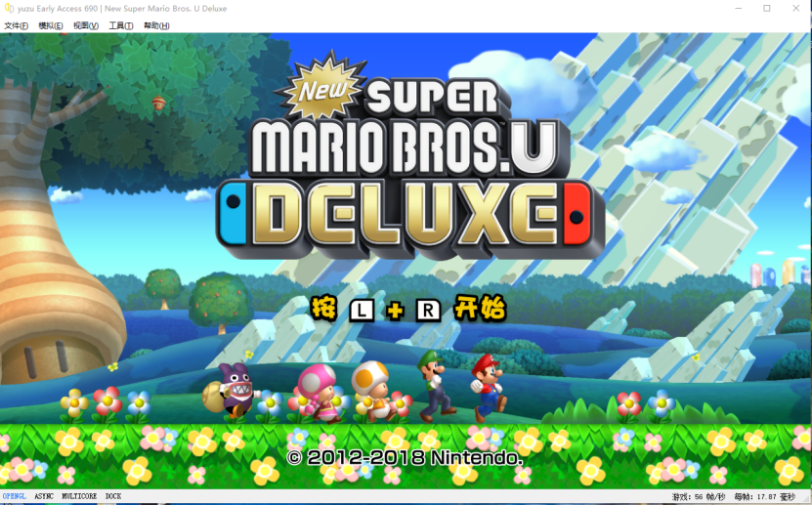This screenshot has height=505, width=812.
Task: Toggle ASYNC GPU emulation in status bar
Action: click(x=44, y=496)
